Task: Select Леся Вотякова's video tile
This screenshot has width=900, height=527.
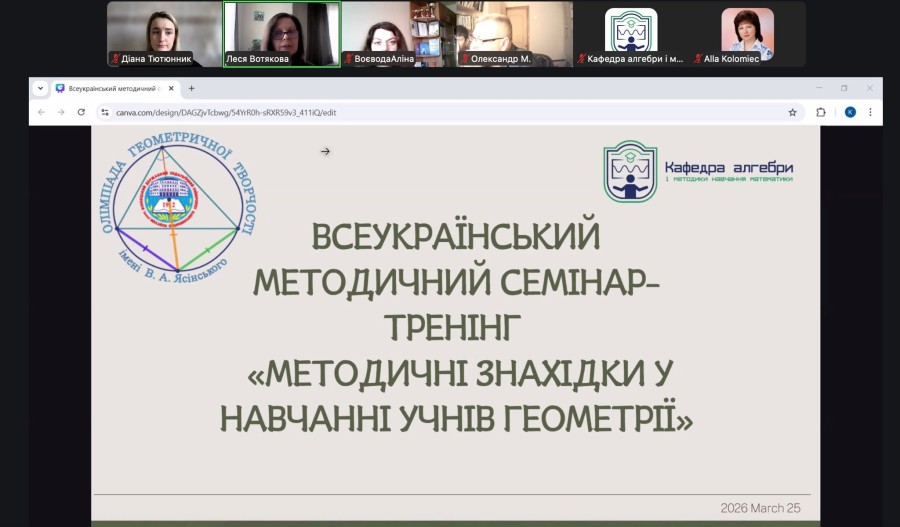Action: point(282,34)
